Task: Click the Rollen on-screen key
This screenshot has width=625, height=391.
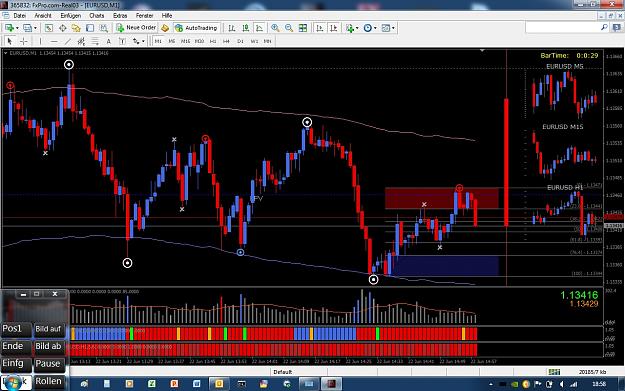Action: [x=49, y=381]
